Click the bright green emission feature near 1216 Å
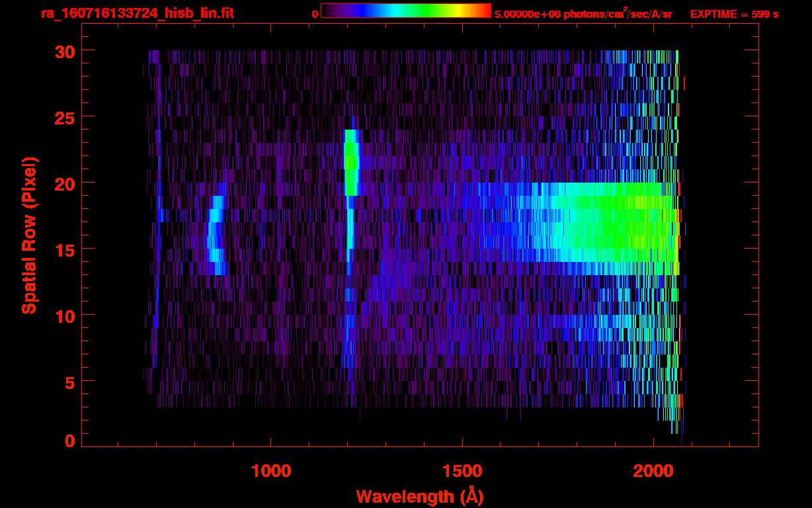The width and height of the screenshot is (812, 508). pos(351,162)
